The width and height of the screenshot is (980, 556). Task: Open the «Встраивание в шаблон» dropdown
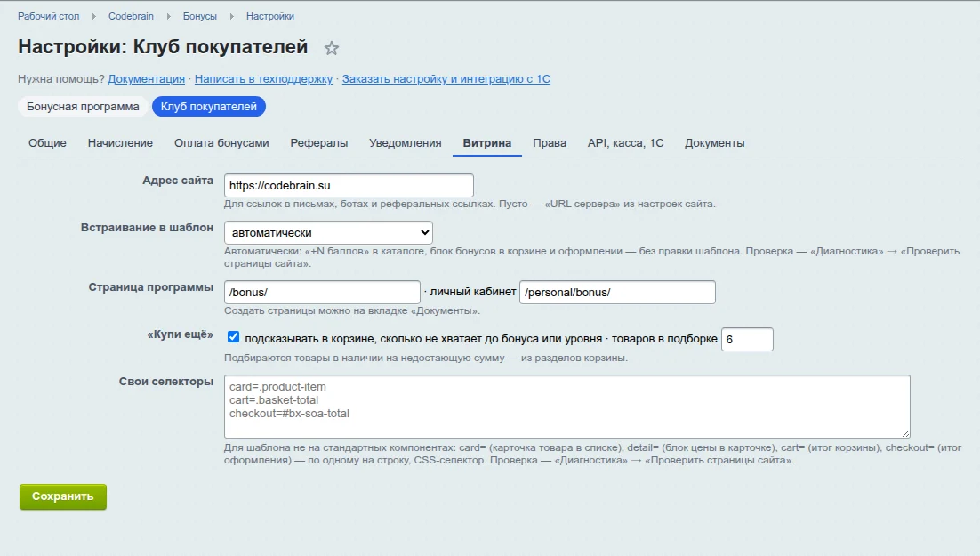(x=328, y=233)
